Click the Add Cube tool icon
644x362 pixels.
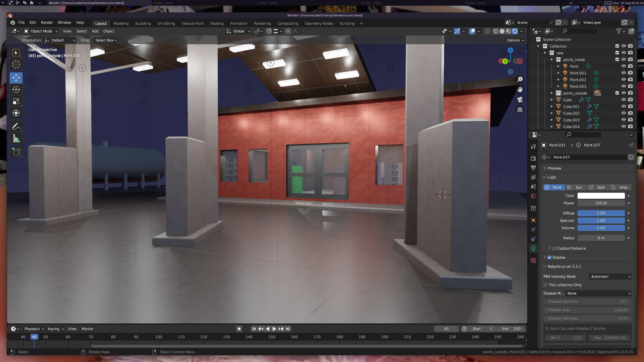pyautogui.click(x=16, y=152)
